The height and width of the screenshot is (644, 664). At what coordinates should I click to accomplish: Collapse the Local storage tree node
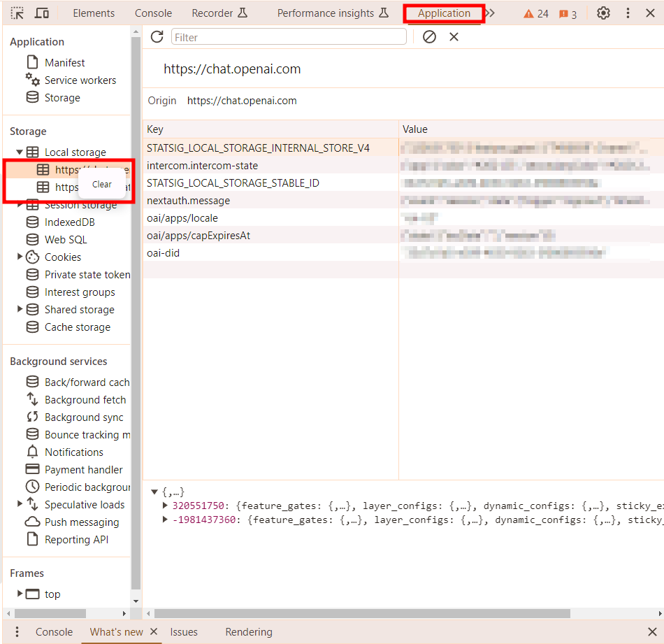tap(20, 152)
